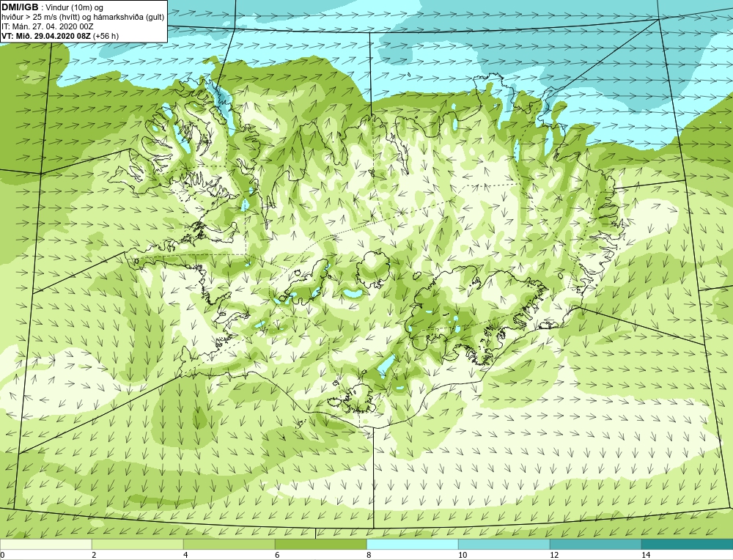The width and height of the screenshot is (733, 560).
Task: Click the legend label 2
Action: coord(94,555)
